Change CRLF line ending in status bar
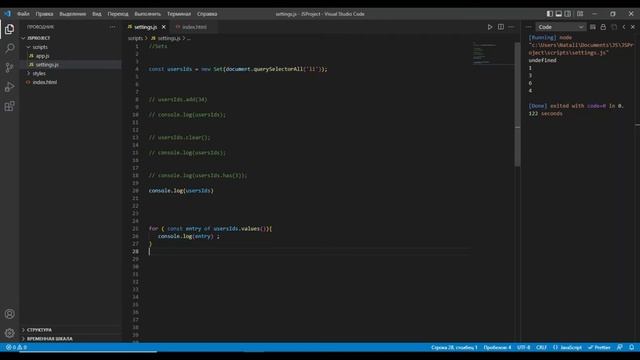This screenshot has width=640, height=360. pyautogui.click(x=541, y=347)
